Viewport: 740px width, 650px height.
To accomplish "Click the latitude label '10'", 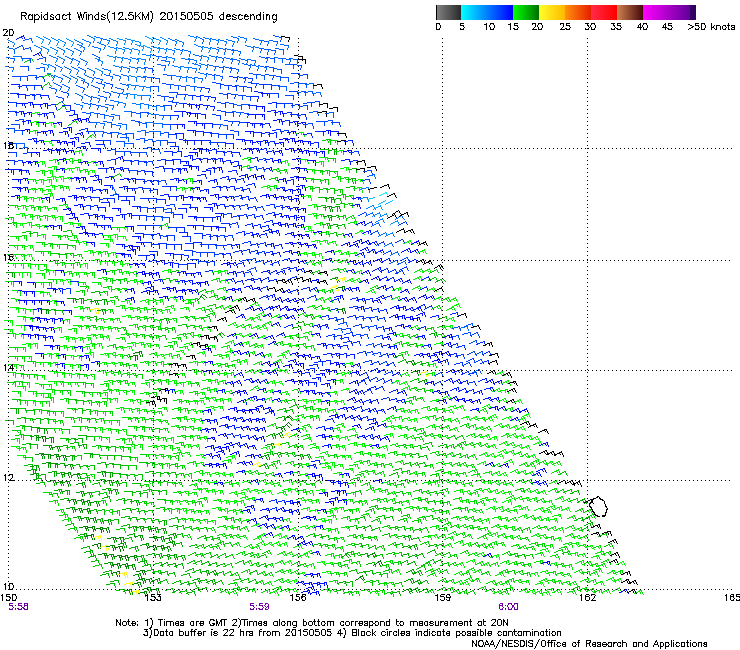I will [x=8, y=586].
